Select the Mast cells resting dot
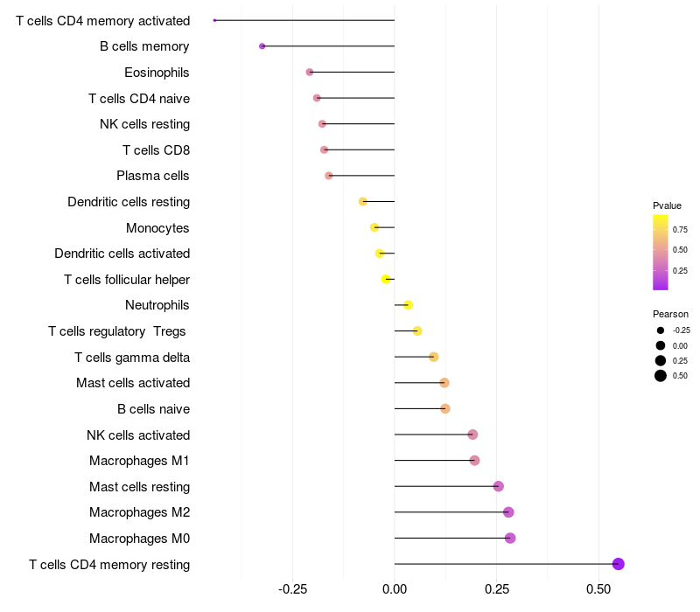The image size is (700, 612). pyautogui.click(x=499, y=486)
